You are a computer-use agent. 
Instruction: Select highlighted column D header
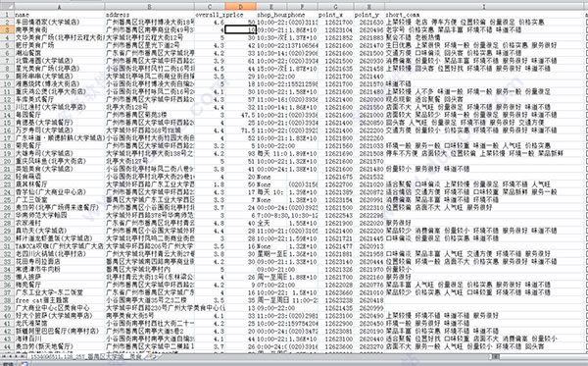pos(241,7)
